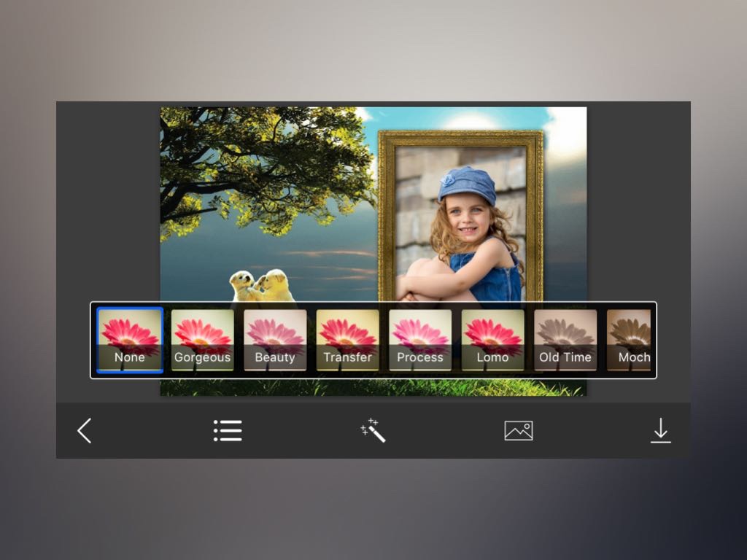The image size is (747, 560).
Task: Apply the Transfer filter effect
Action: (347, 340)
